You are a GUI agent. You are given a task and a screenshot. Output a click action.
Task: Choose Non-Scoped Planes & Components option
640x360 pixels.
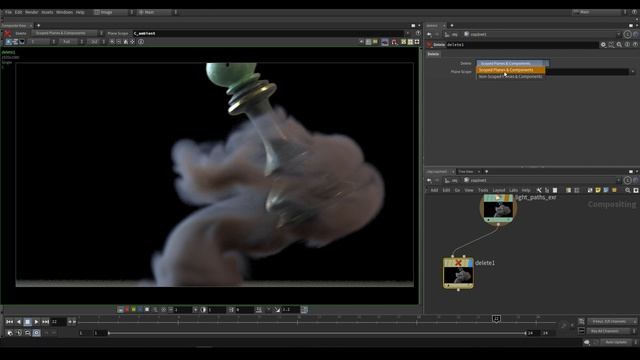click(x=510, y=76)
